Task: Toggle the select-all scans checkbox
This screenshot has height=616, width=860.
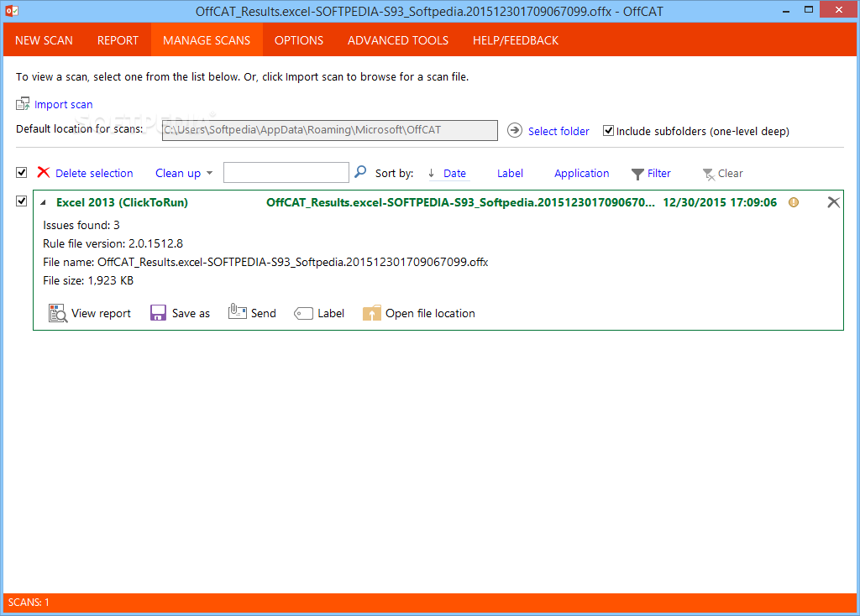Action: click(x=21, y=173)
